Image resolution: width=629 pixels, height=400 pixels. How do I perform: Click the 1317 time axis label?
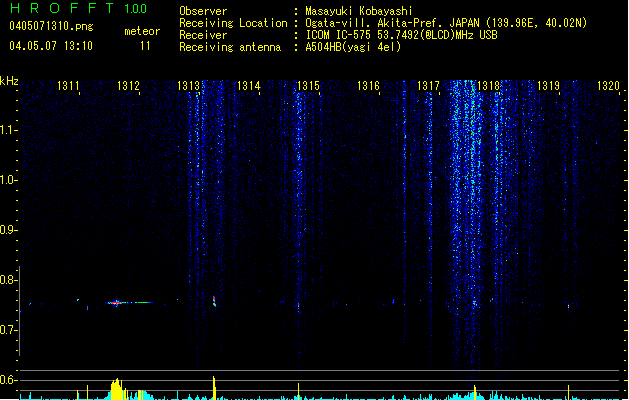[428, 85]
